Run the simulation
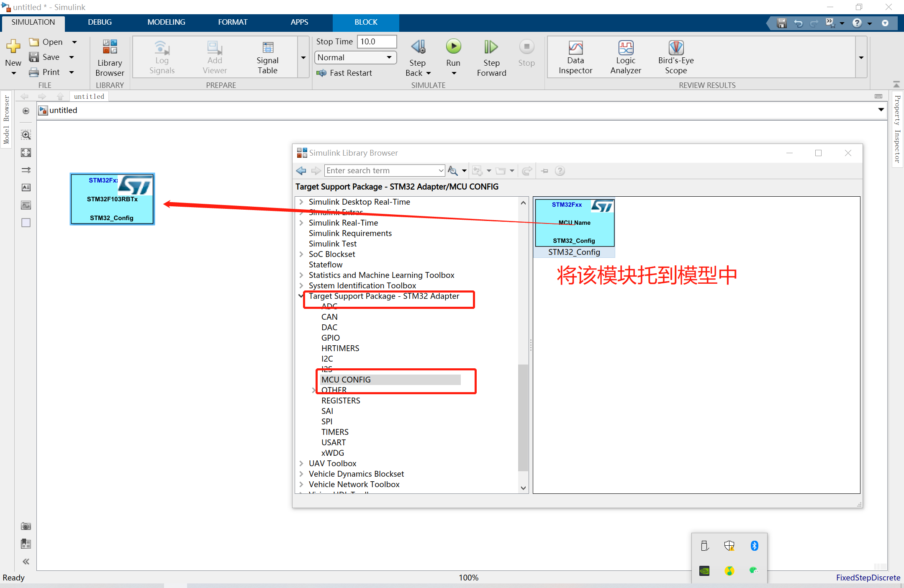 (453, 47)
